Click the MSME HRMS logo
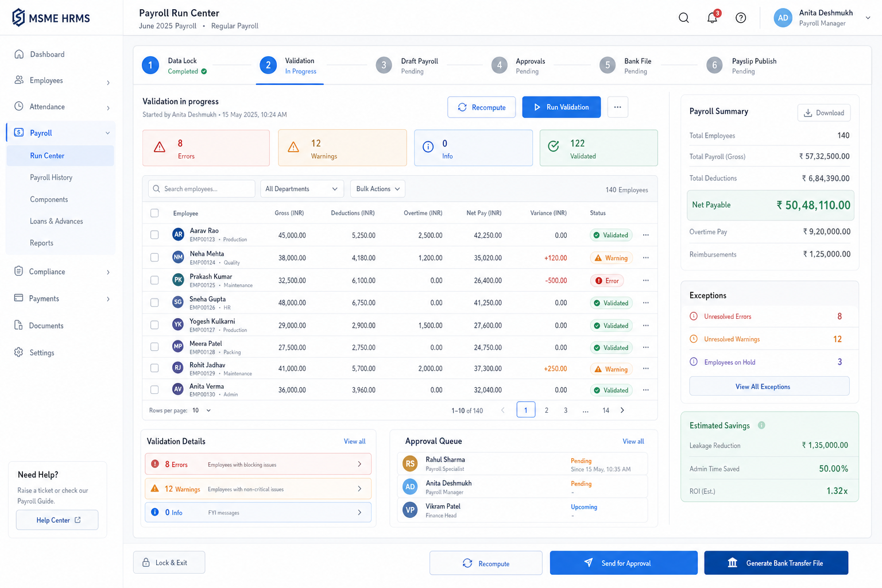 [51, 18]
